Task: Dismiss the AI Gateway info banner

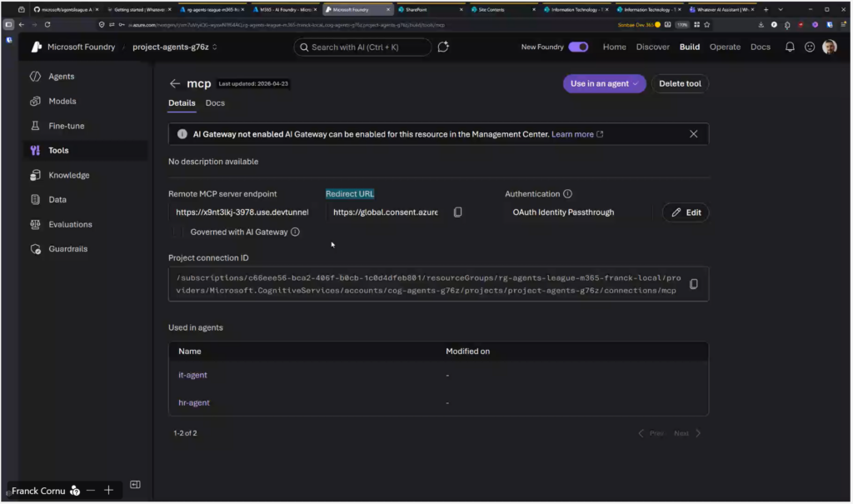Action: [693, 134]
